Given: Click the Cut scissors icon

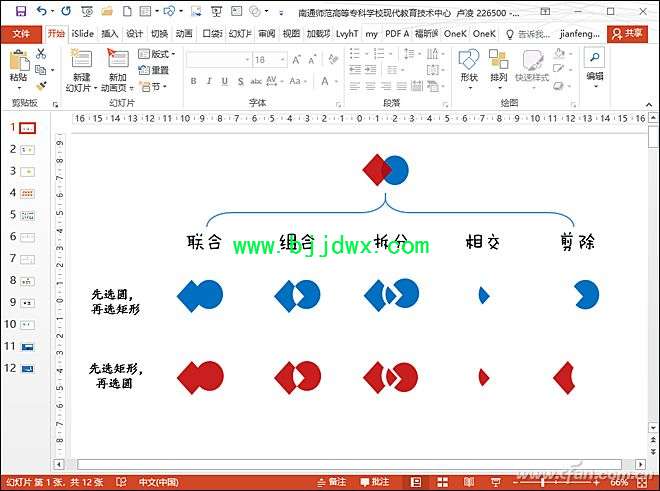Looking at the screenshot, I should (41, 53).
